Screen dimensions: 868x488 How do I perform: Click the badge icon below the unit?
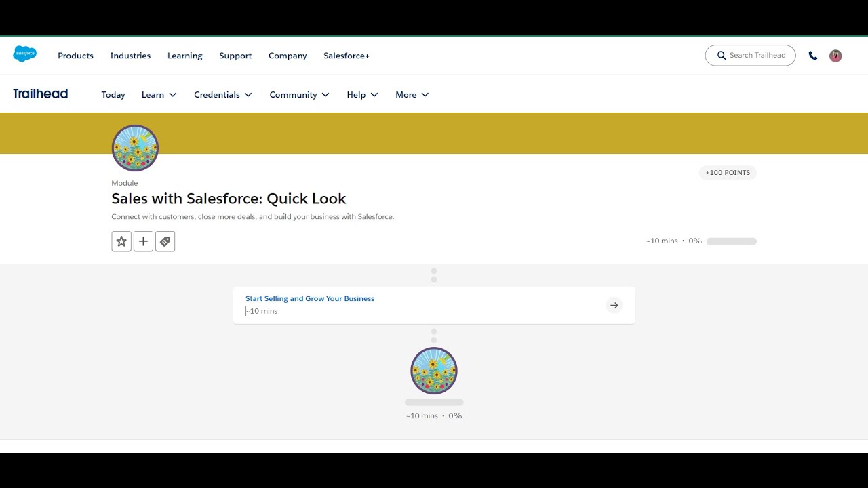[x=434, y=371]
